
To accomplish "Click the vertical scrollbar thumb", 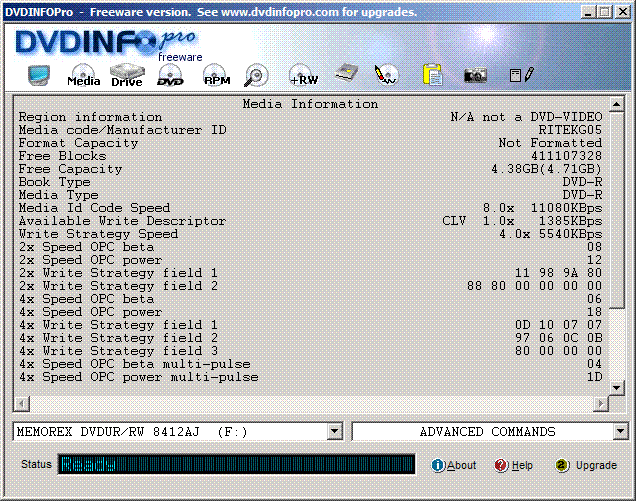I will point(616,210).
